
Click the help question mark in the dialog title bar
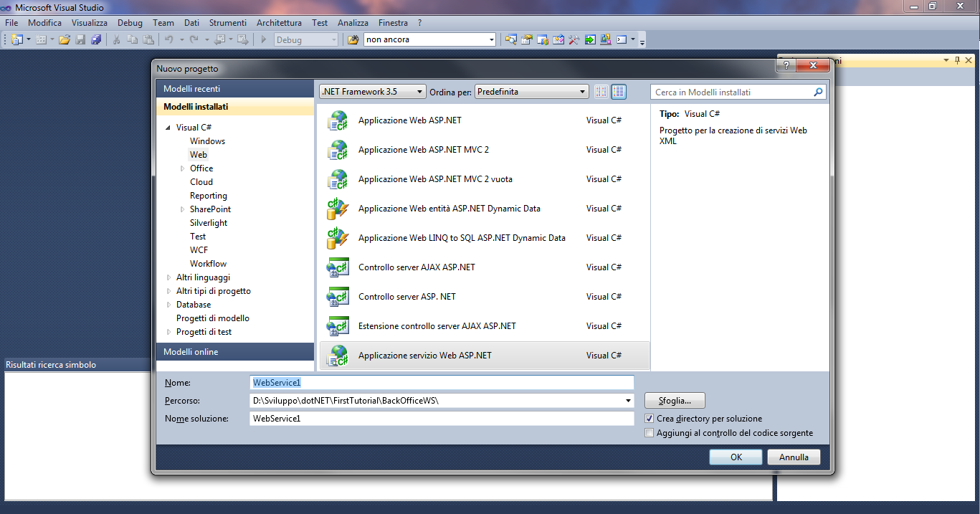[786, 65]
